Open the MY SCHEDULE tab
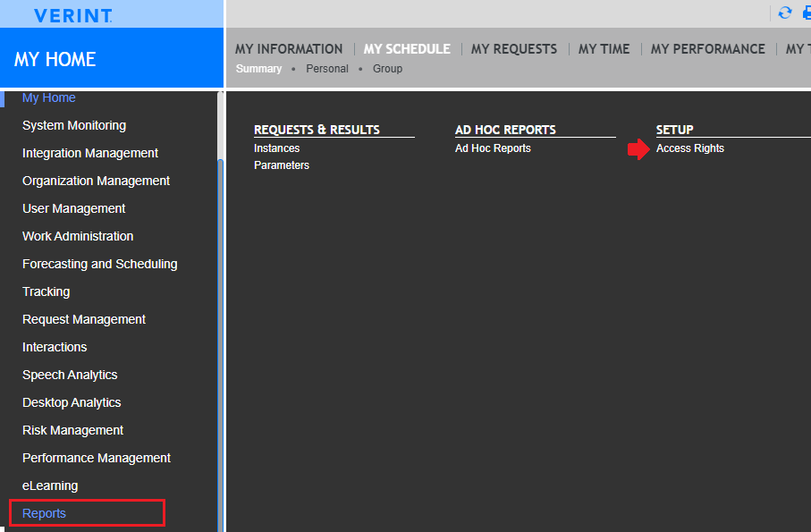The height and width of the screenshot is (532, 811). click(407, 49)
